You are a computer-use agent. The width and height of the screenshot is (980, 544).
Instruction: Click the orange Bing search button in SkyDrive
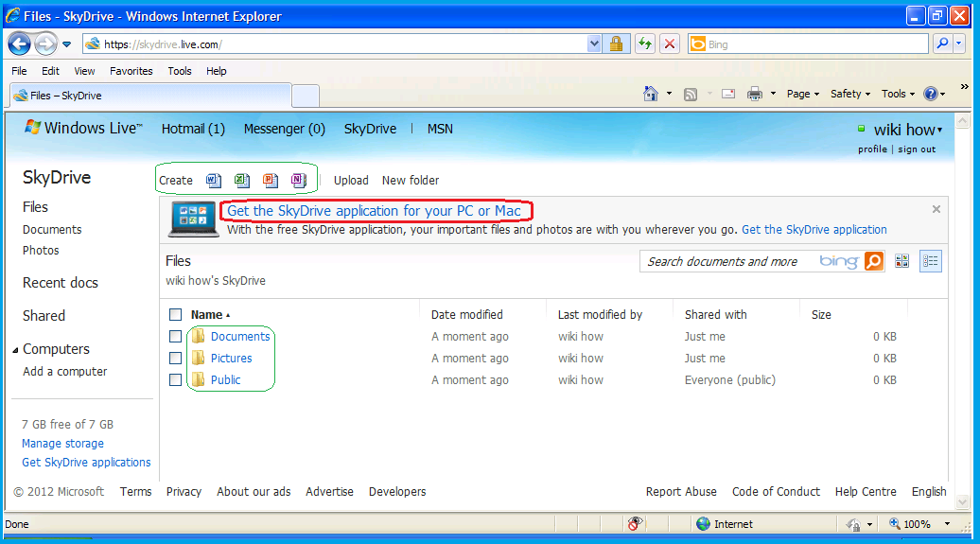click(x=874, y=261)
